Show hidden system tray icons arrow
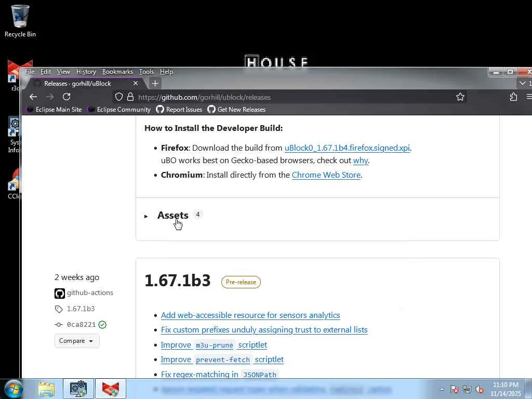The width and height of the screenshot is (532, 399). (442, 390)
